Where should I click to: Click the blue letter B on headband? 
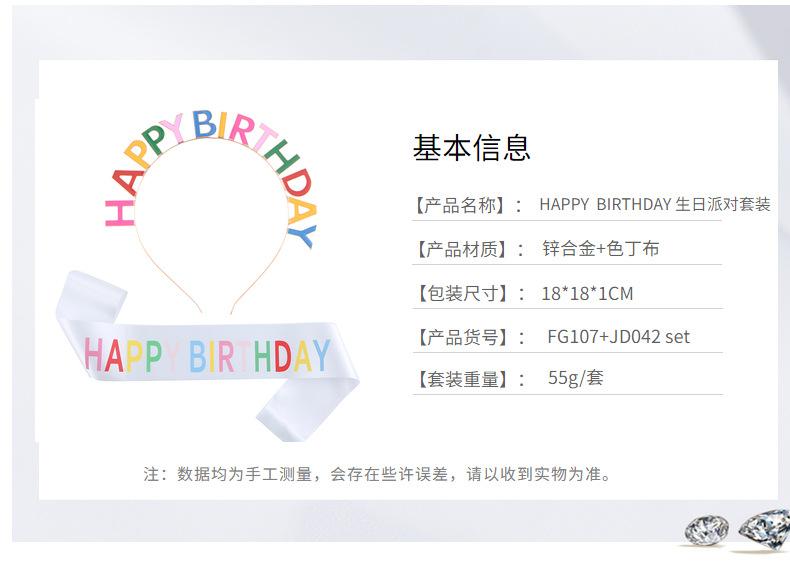pos(204,125)
